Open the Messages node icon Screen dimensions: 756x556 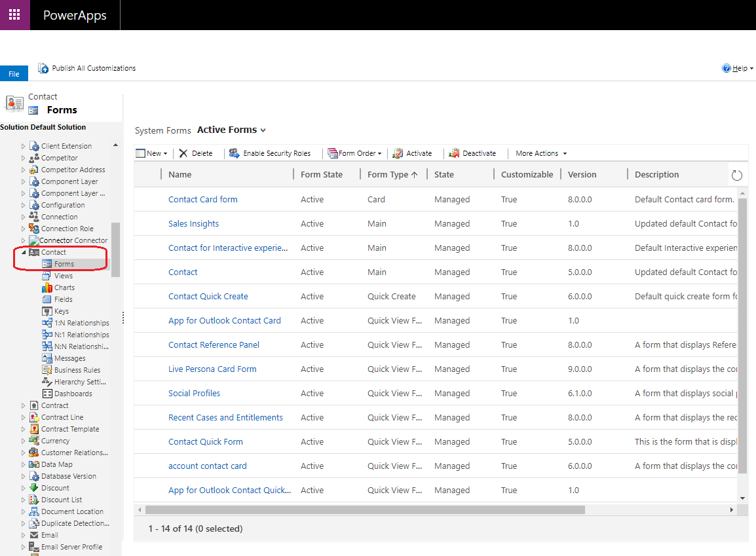[x=47, y=358]
